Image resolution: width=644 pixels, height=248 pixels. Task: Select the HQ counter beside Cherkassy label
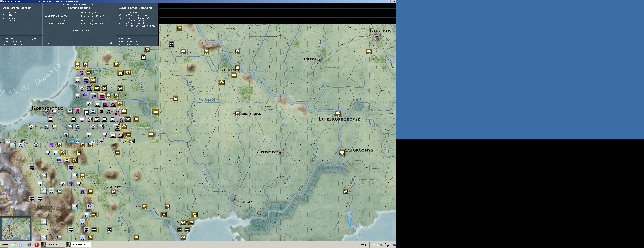tap(237, 67)
